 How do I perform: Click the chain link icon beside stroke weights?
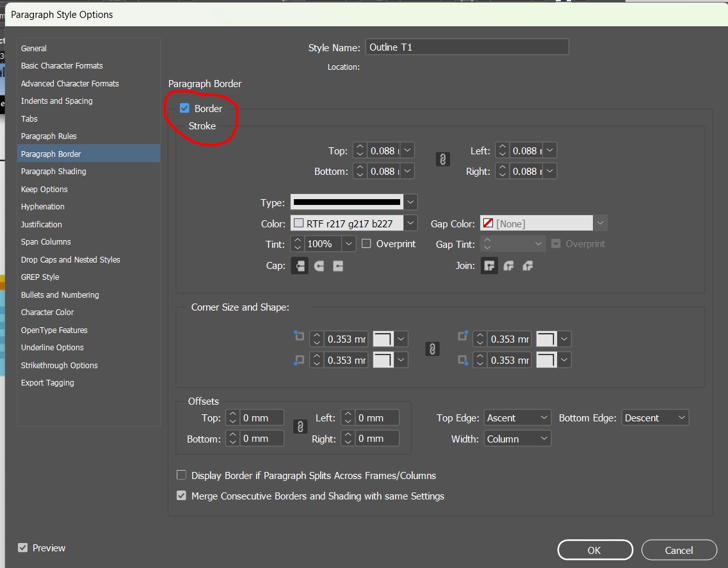click(x=442, y=159)
